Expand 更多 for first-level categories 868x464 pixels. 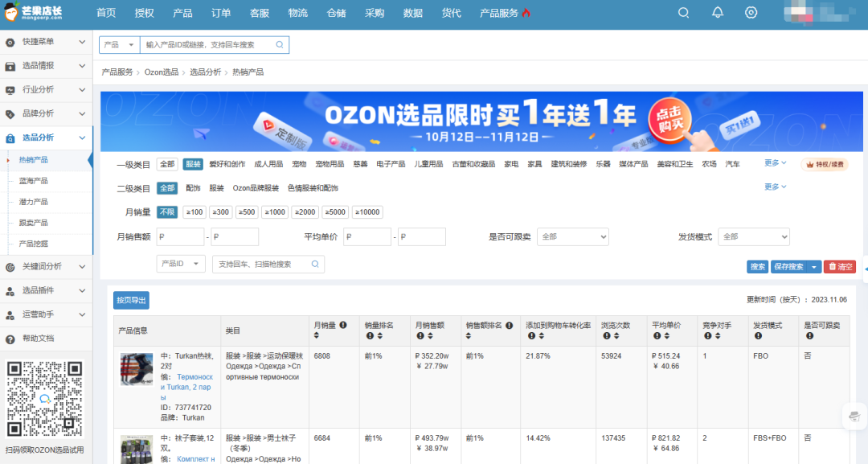775,162
